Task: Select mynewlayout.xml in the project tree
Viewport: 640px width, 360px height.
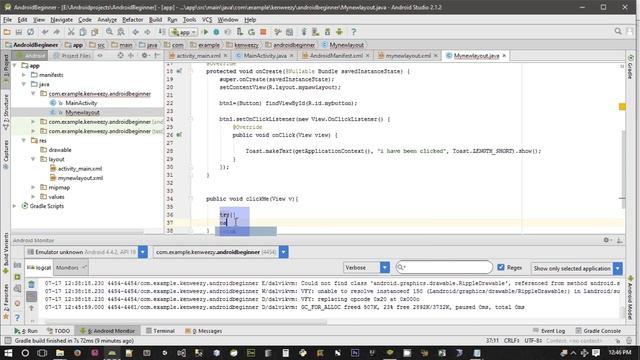Action: tap(80, 178)
